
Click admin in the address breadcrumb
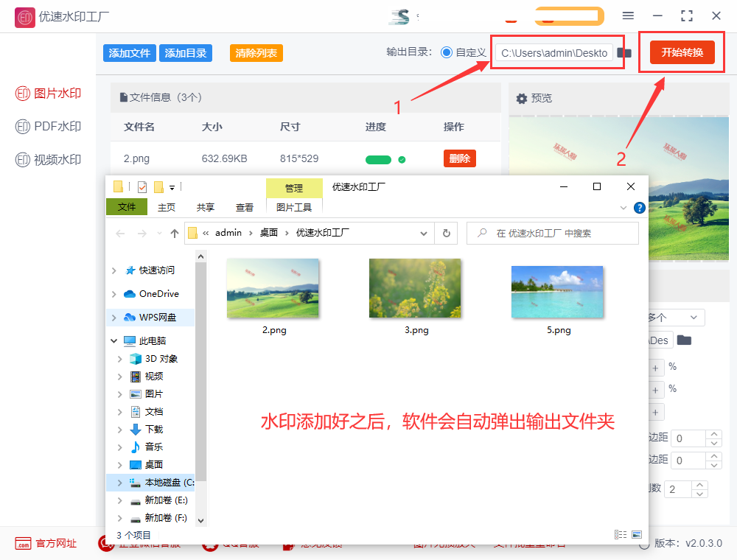(228, 233)
